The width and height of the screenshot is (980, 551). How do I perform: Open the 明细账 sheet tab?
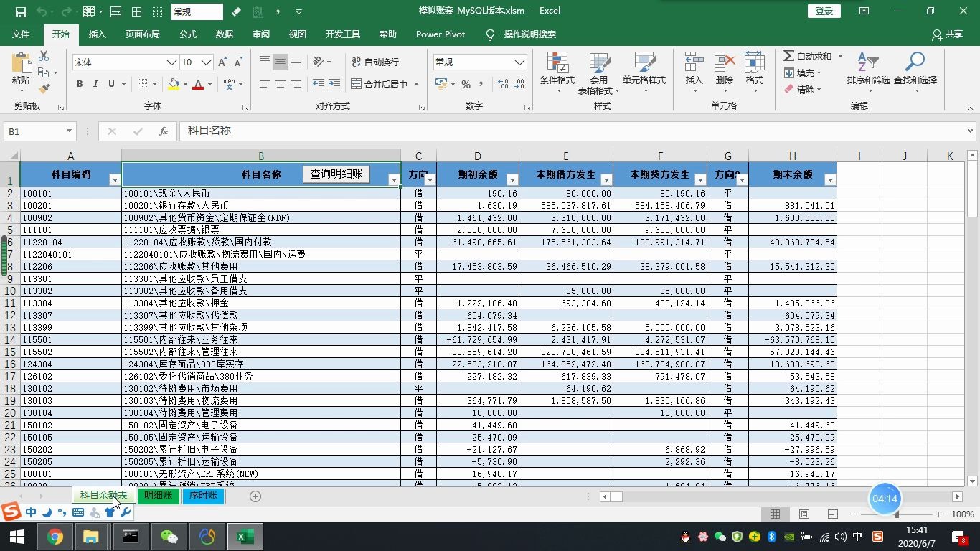(158, 496)
